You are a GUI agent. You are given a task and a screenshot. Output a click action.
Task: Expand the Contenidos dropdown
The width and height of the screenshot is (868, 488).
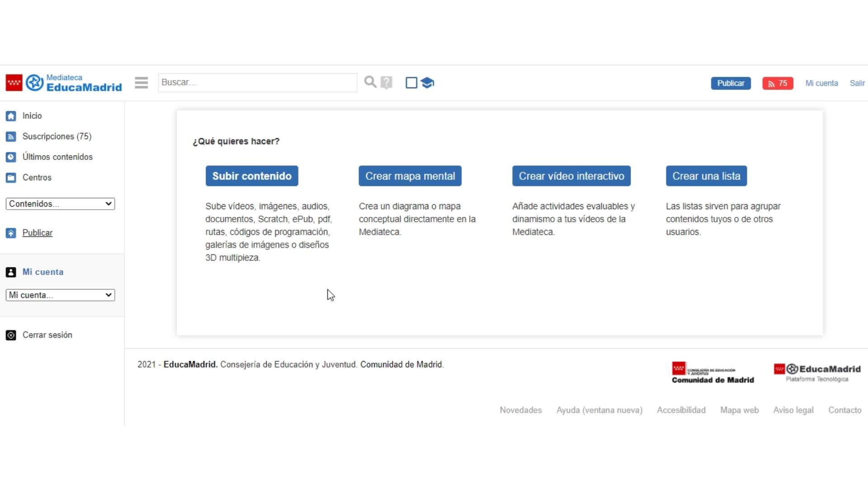point(60,204)
